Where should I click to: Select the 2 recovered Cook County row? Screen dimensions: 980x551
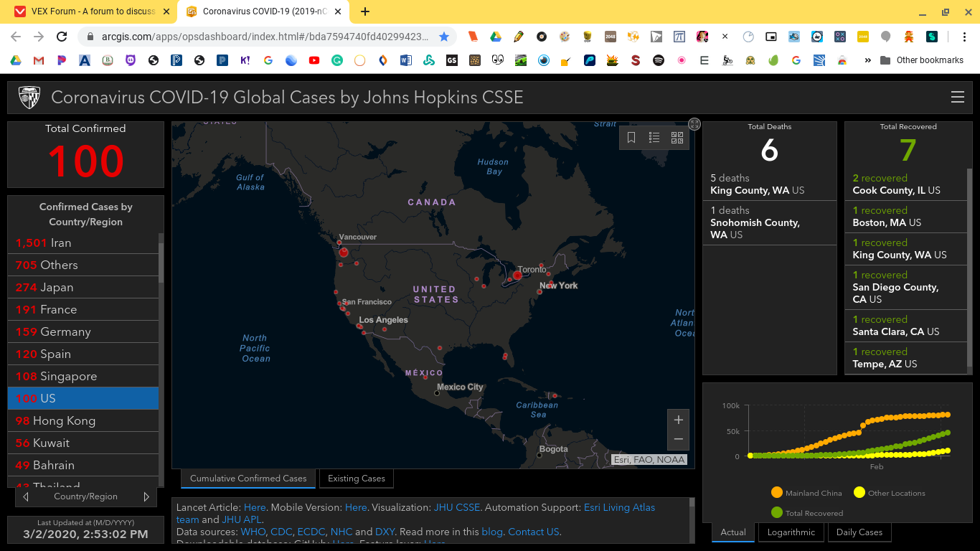click(906, 184)
